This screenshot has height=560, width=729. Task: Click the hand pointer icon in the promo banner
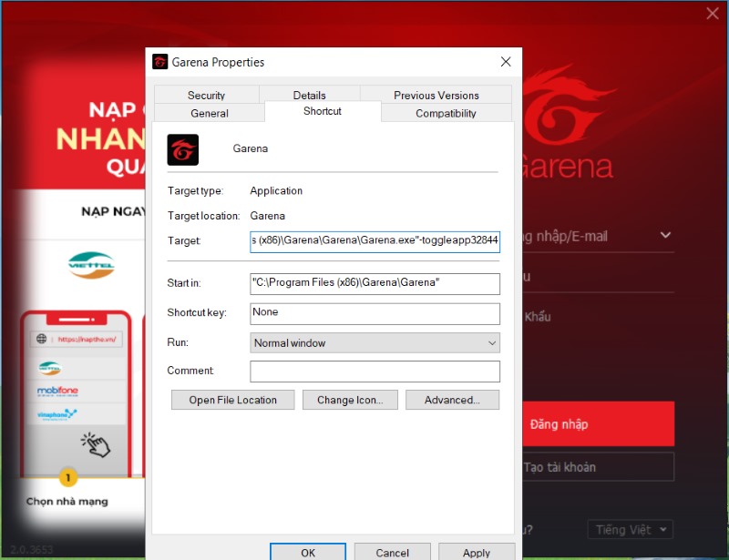coord(96,444)
